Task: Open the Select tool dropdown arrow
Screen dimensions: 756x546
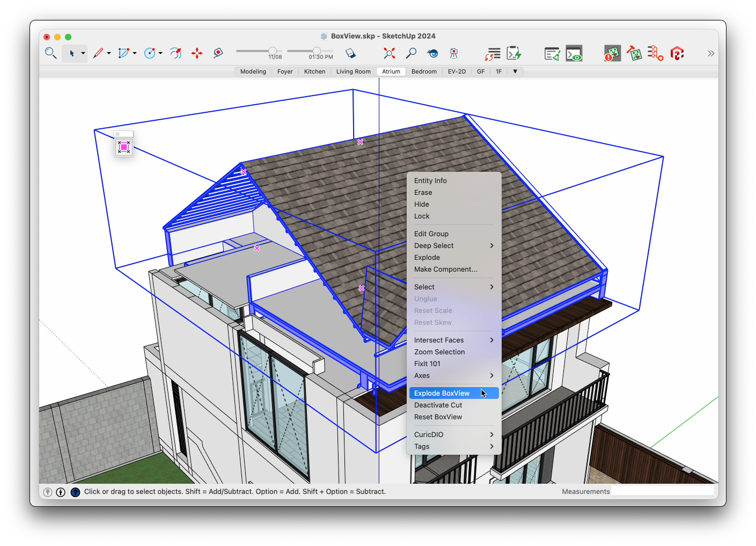Action: [83, 53]
